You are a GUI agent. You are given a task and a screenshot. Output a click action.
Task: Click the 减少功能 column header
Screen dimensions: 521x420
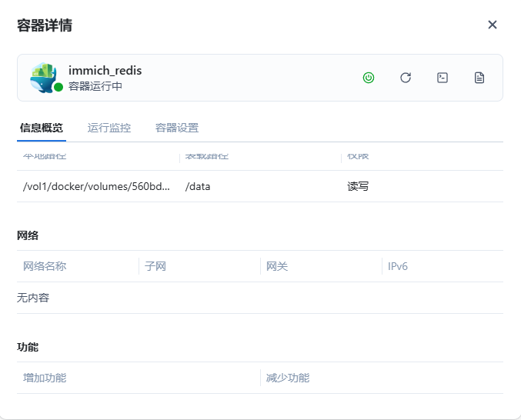click(288, 378)
